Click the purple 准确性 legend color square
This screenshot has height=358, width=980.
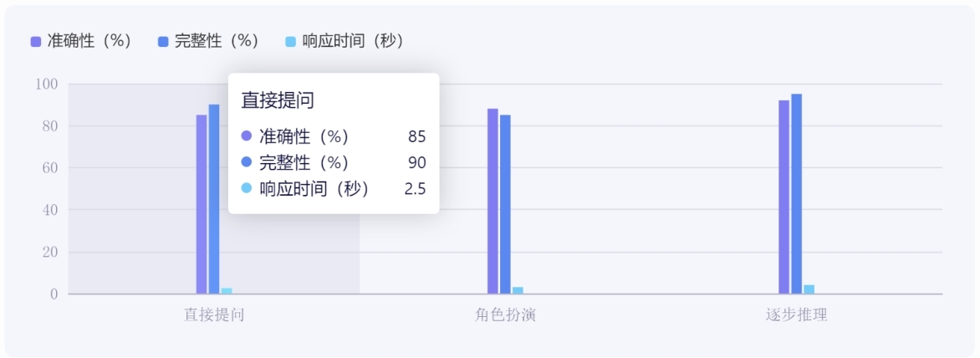[35, 42]
